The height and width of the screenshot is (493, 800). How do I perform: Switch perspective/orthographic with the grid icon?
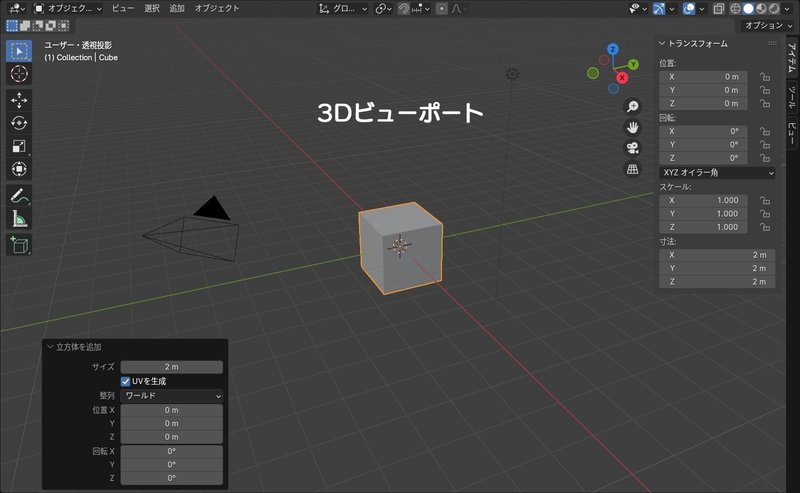pyautogui.click(x=633, y=169)
